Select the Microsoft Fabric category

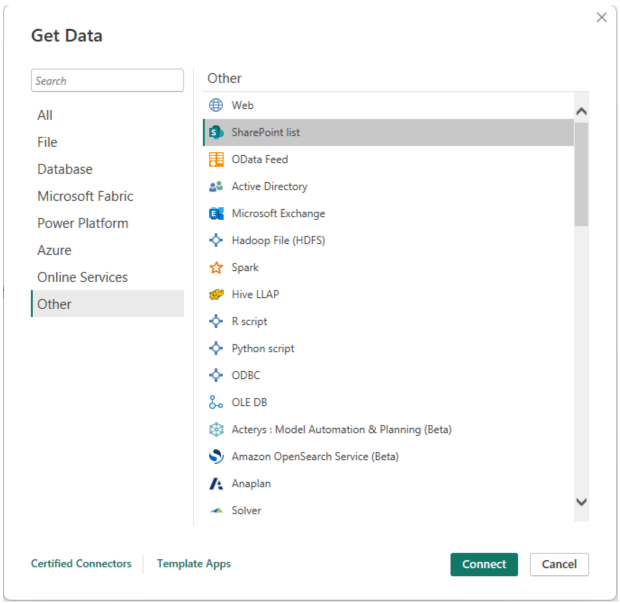tap(85, 196)
